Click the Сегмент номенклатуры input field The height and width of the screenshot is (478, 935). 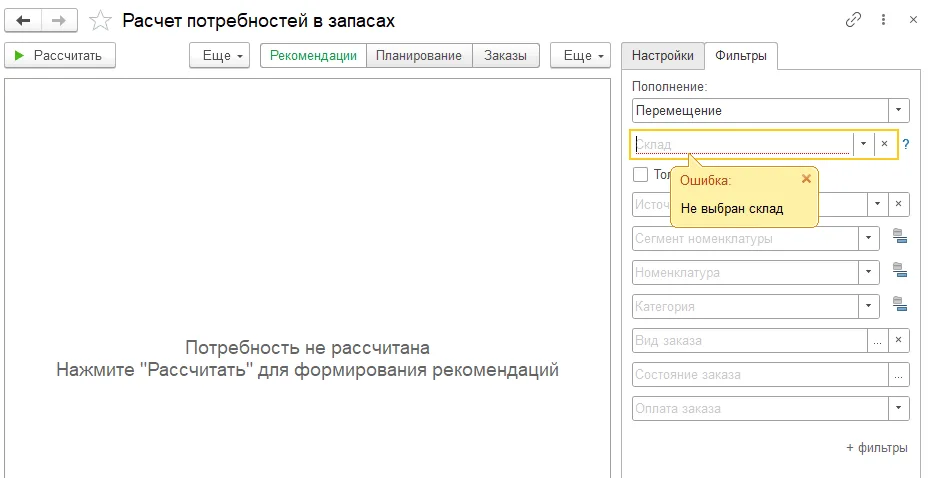point(745,238)
